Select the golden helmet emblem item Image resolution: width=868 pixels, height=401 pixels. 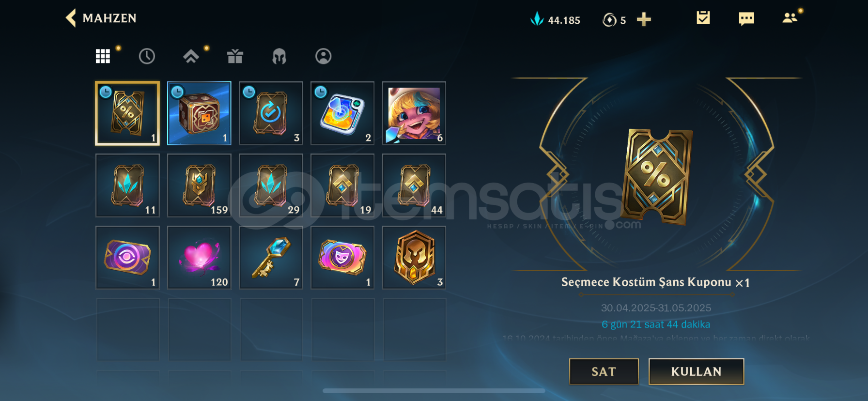coord(414,258)
